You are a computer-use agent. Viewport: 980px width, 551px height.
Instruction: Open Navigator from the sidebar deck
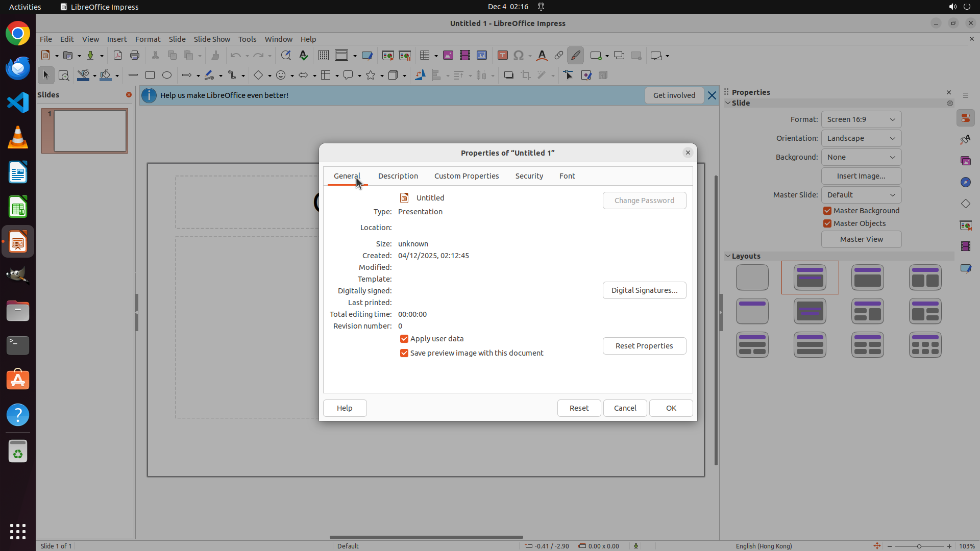pos(965,183)
